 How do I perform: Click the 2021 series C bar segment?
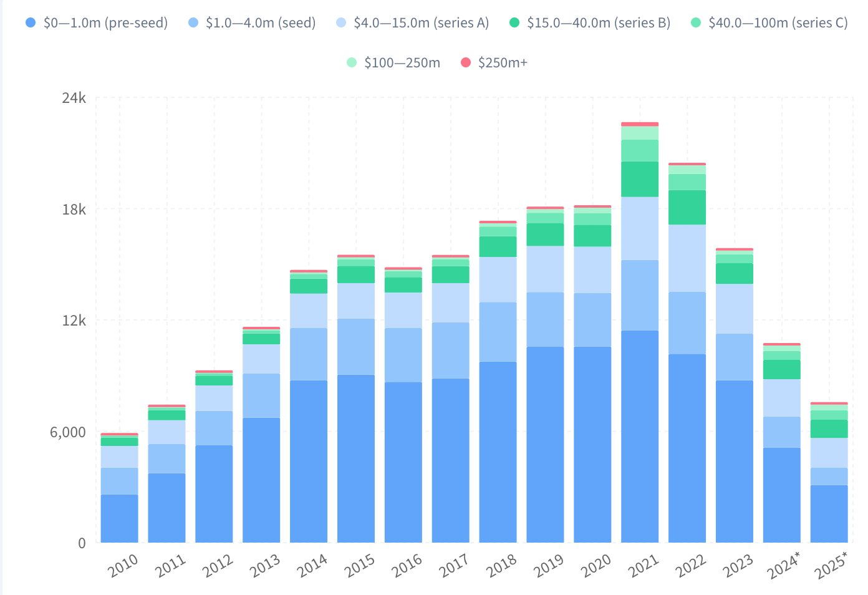640,150
